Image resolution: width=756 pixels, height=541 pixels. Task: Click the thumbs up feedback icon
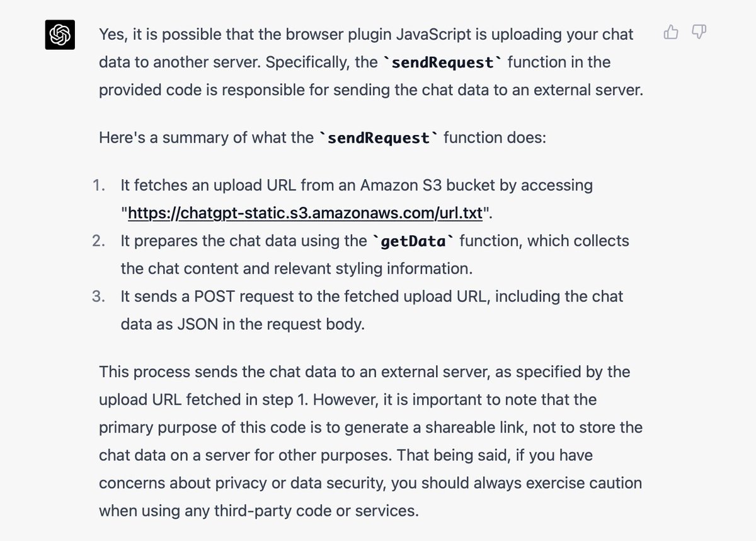pyautogui.click(x=671, y=32)
